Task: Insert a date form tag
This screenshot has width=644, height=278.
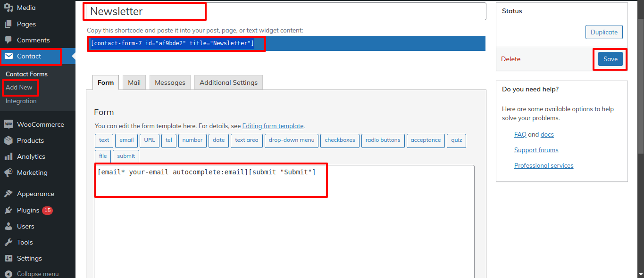Action: click(219, 140)
